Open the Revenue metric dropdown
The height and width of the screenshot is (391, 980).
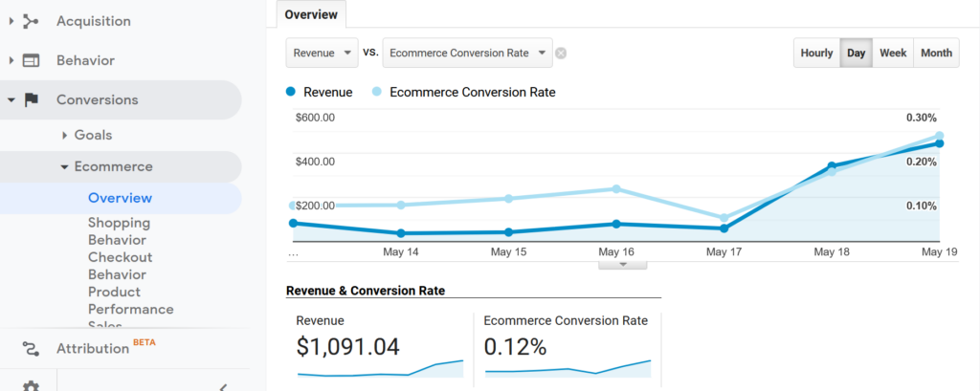pyautogui.click(x=322, y=54)
